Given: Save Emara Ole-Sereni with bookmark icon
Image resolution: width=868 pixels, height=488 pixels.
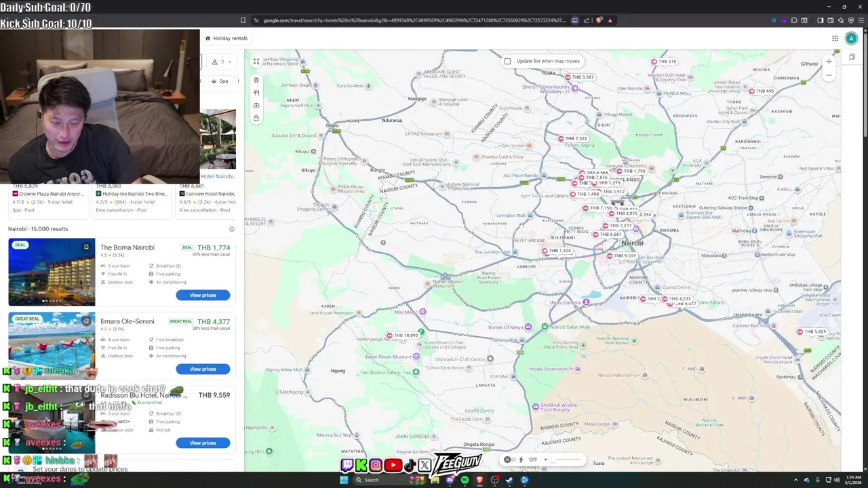Looking at the screenshot, I should (x=86, y=321).
